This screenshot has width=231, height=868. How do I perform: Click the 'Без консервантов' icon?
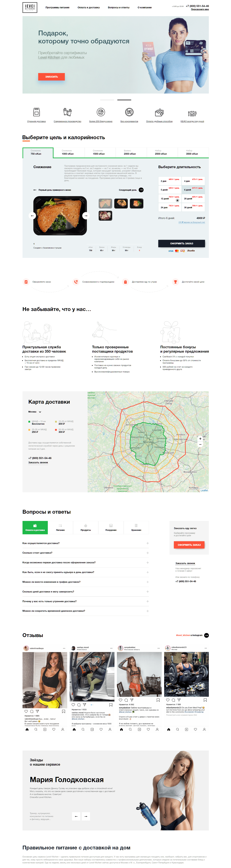tap(129, 112)
